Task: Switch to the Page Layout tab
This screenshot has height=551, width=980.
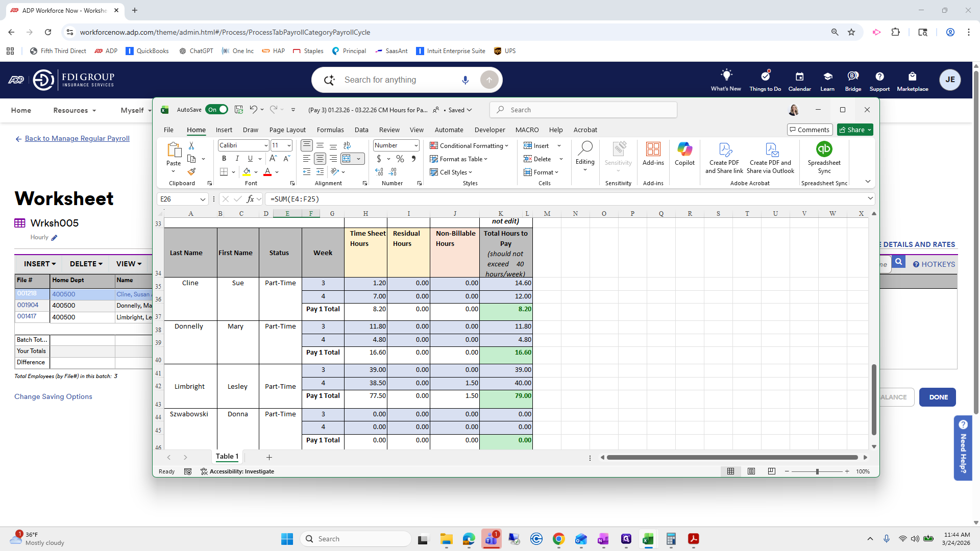Action: click(x=287, y=130)
